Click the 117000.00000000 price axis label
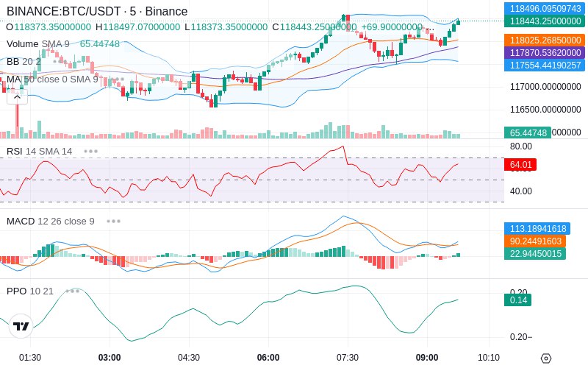This screenshot has width=588, height=368. pos(545,87)
